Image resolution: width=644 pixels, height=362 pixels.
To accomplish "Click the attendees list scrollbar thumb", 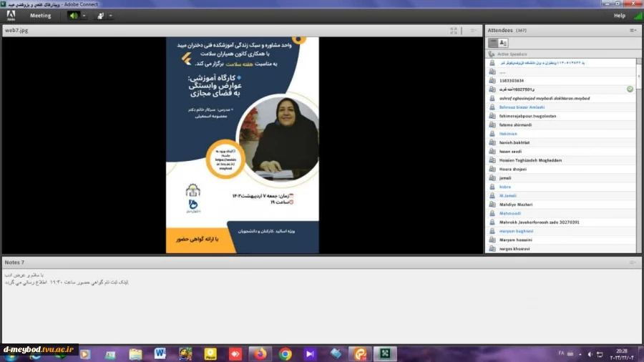I will click(x=639, y=77).
